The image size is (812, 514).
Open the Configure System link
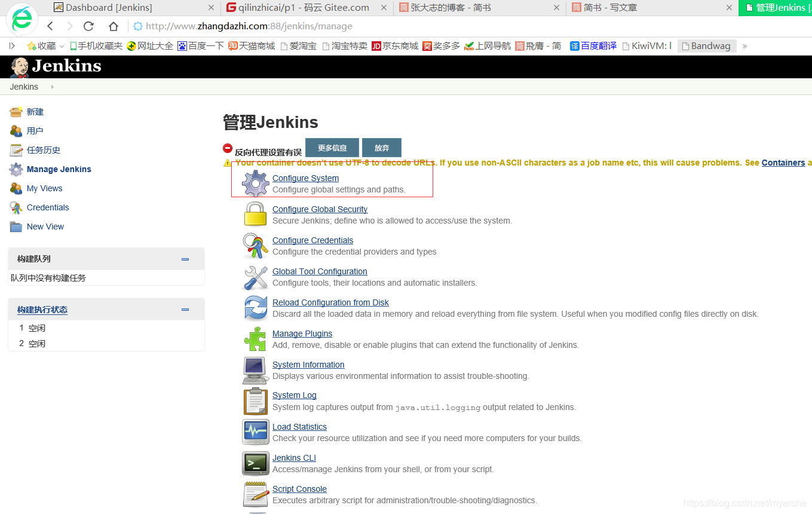pos(305,178)
